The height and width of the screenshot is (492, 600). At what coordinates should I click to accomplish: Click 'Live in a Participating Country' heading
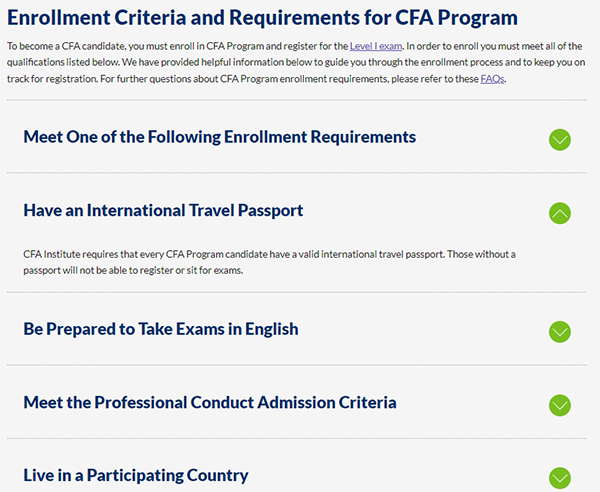tap(135, 475)
